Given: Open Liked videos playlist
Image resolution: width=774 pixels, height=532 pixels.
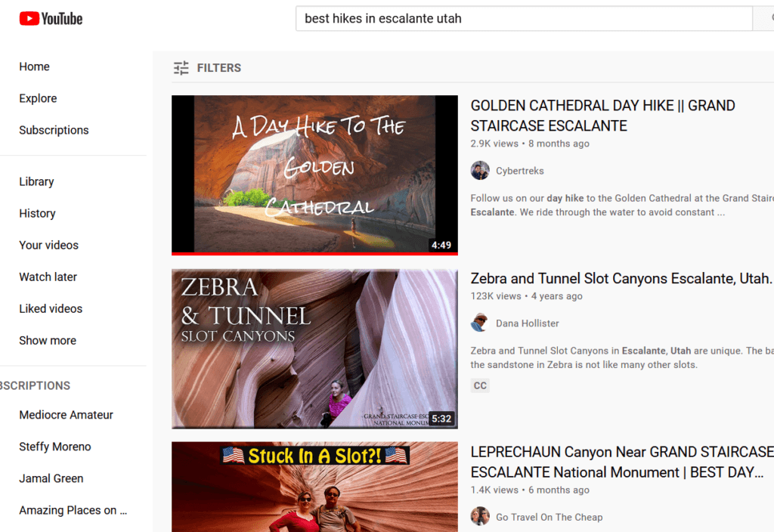Looking at the screenshot, I should point(51,308).
